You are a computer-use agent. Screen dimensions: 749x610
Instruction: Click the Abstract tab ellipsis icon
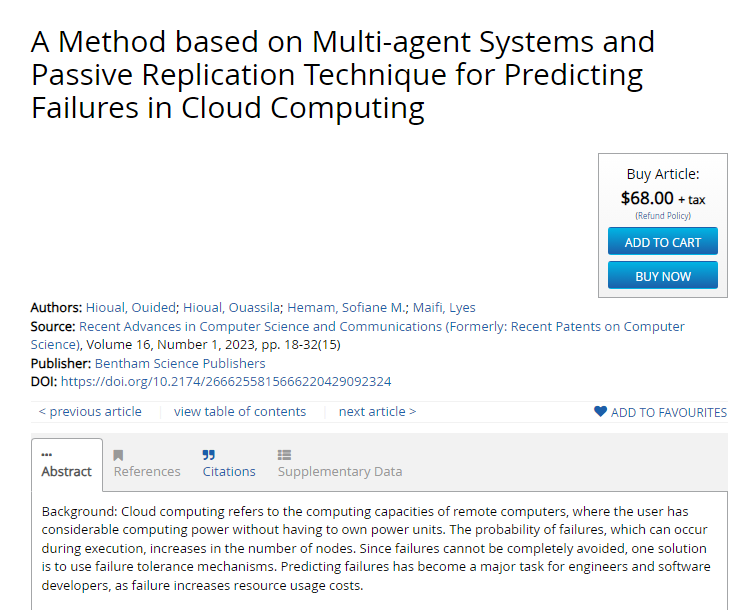(x=46, y=455)
